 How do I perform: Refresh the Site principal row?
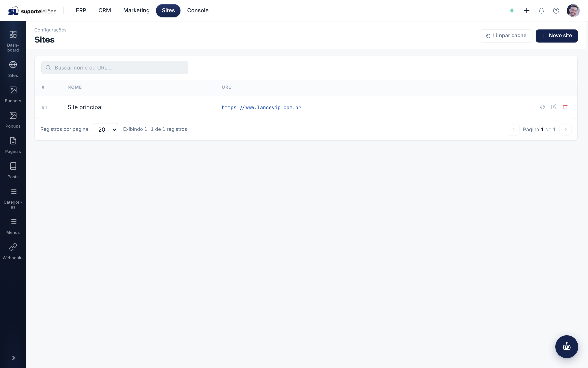coord(542,107)
